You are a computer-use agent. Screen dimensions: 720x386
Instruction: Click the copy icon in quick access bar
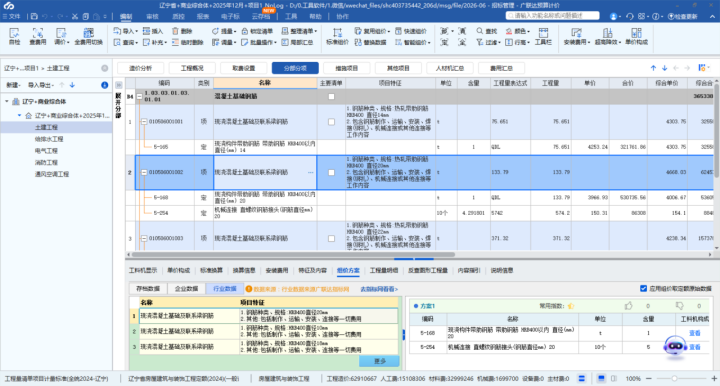click(85, 16)
